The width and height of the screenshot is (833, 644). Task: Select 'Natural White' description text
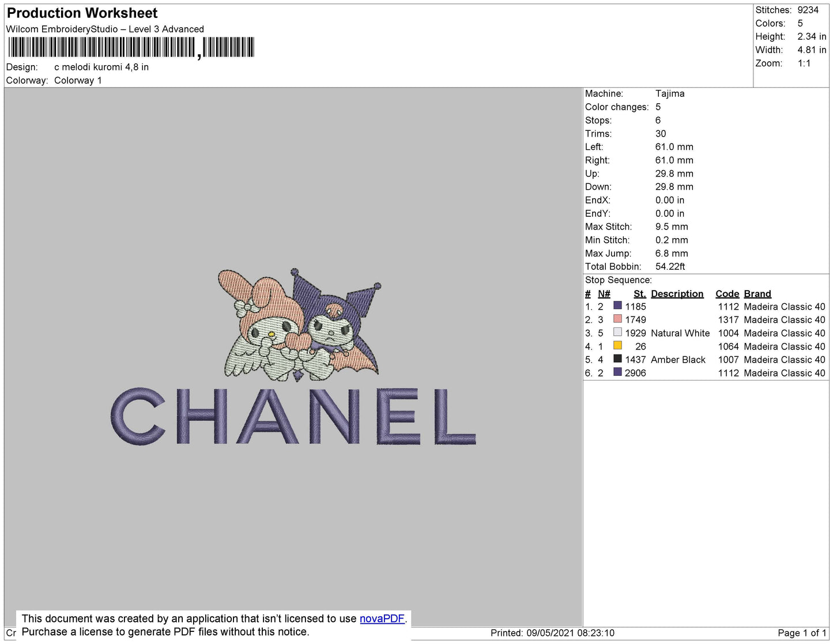680,333
